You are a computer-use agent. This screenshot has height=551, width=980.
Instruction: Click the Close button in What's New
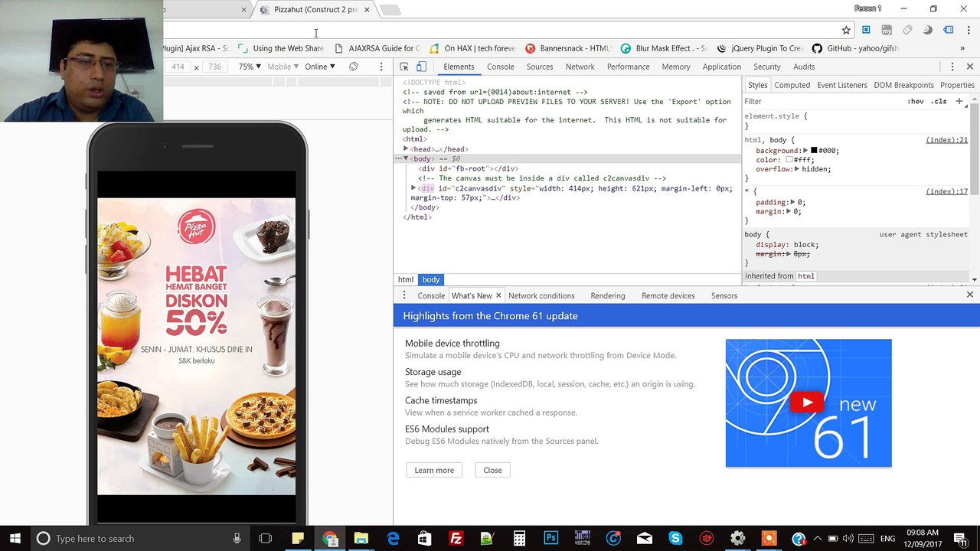[x=492, y=470]
